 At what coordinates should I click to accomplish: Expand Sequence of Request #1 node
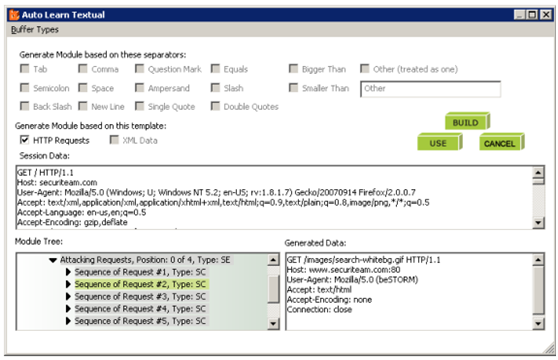68,272
